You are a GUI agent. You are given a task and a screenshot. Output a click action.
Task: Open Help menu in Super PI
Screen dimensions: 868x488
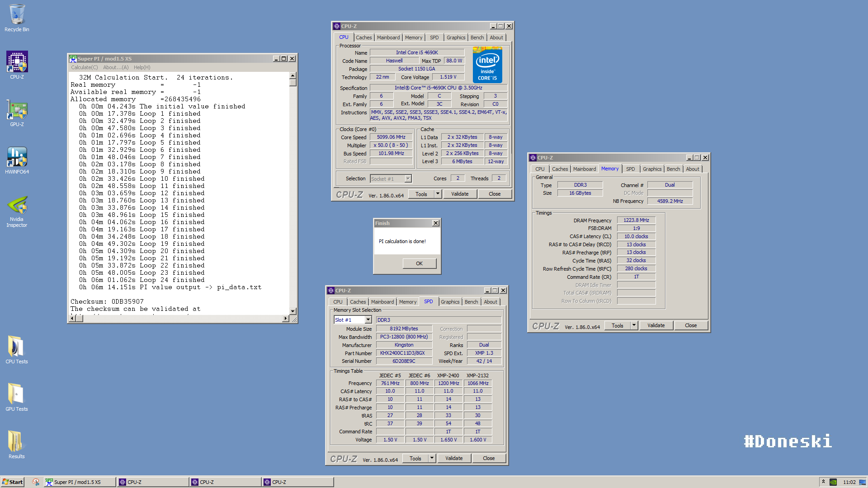point(142,67)
